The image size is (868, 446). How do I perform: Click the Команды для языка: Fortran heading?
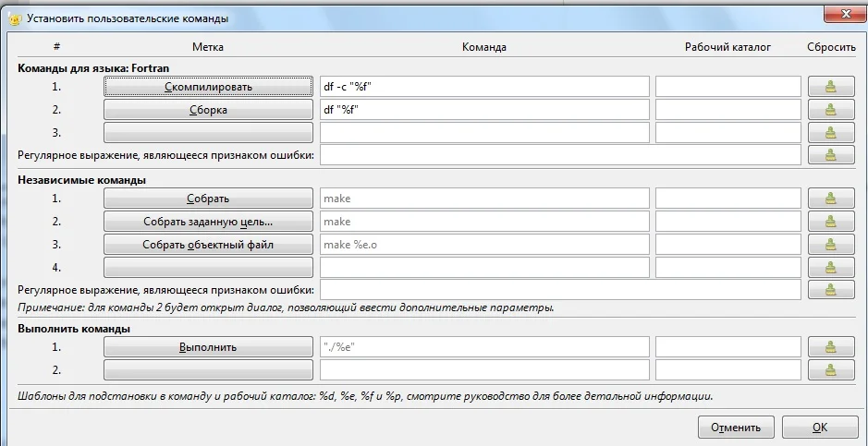(x=93, y=68)
